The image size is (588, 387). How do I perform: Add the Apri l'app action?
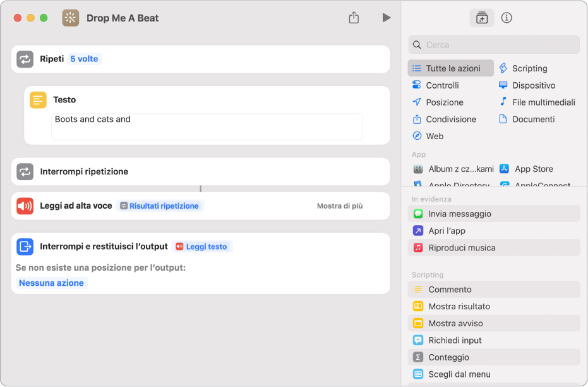(x=494, y=231)
